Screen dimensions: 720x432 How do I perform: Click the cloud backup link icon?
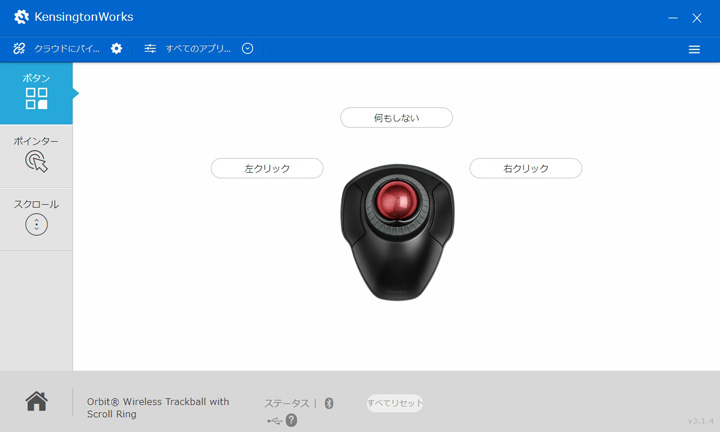(x=19, y=48)
